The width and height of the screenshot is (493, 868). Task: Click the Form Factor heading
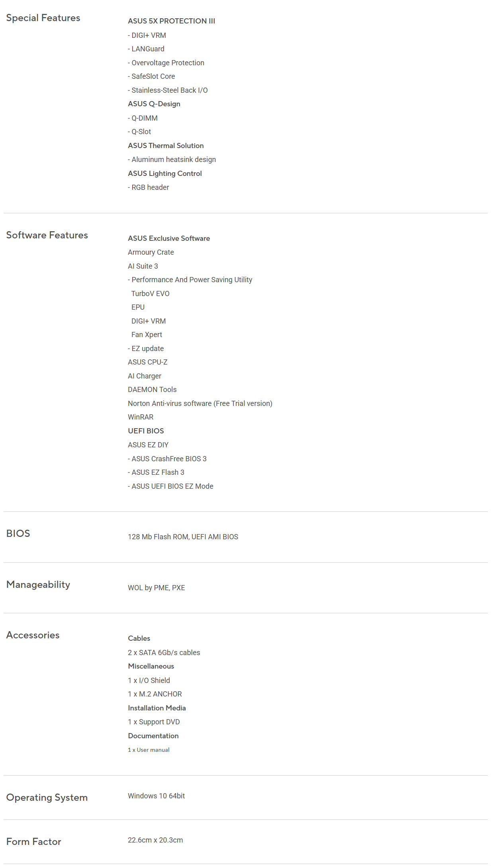(34, 842)
